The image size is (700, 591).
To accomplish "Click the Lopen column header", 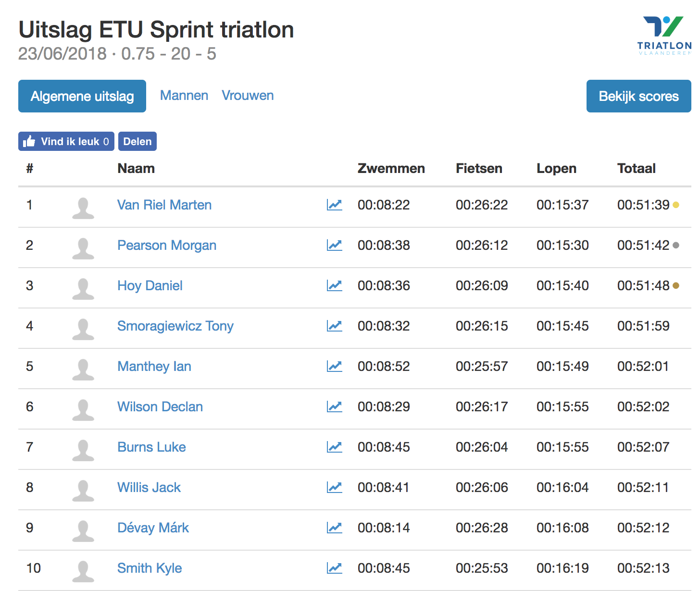I will (556, 169).
